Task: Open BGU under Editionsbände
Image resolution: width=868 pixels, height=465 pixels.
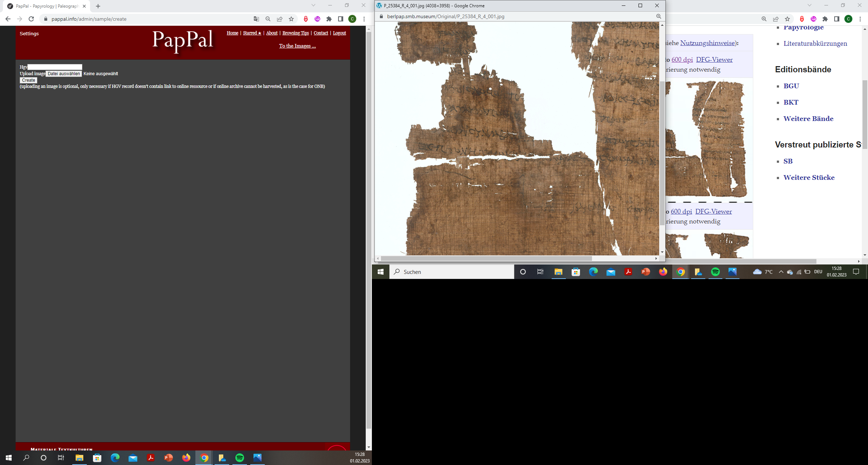Action: pyautogui.click(x=791, y=86)
